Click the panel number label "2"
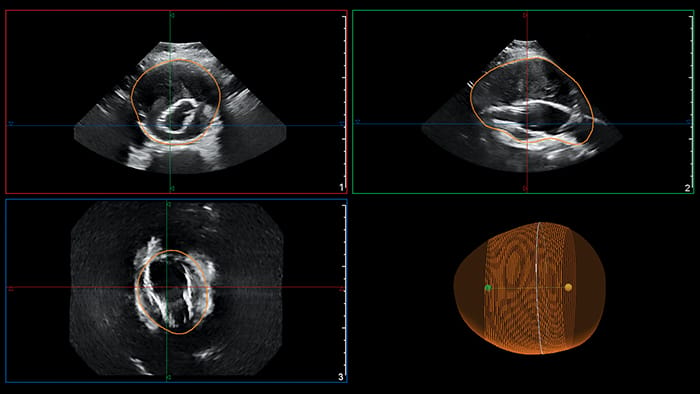This screenshot has width=700, height=394. click(x=688, y=188)
